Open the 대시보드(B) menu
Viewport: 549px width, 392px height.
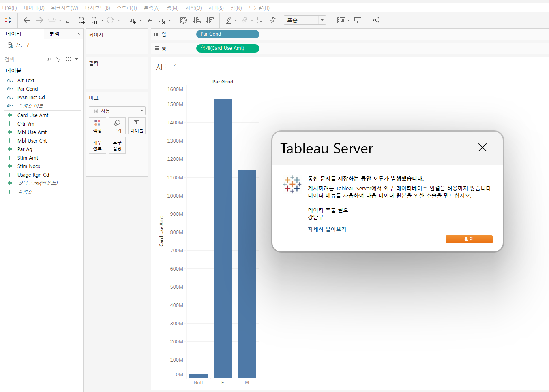97,8
